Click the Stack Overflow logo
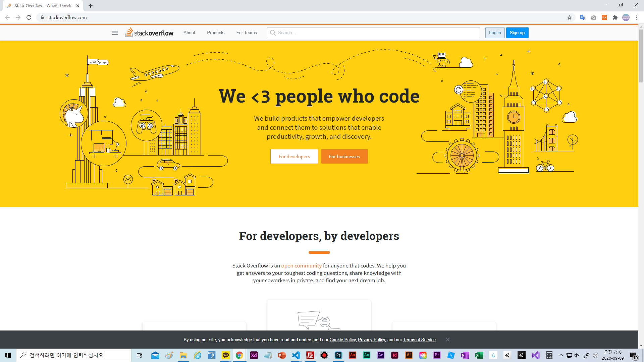644x362 pixels. tap(149, 33)
